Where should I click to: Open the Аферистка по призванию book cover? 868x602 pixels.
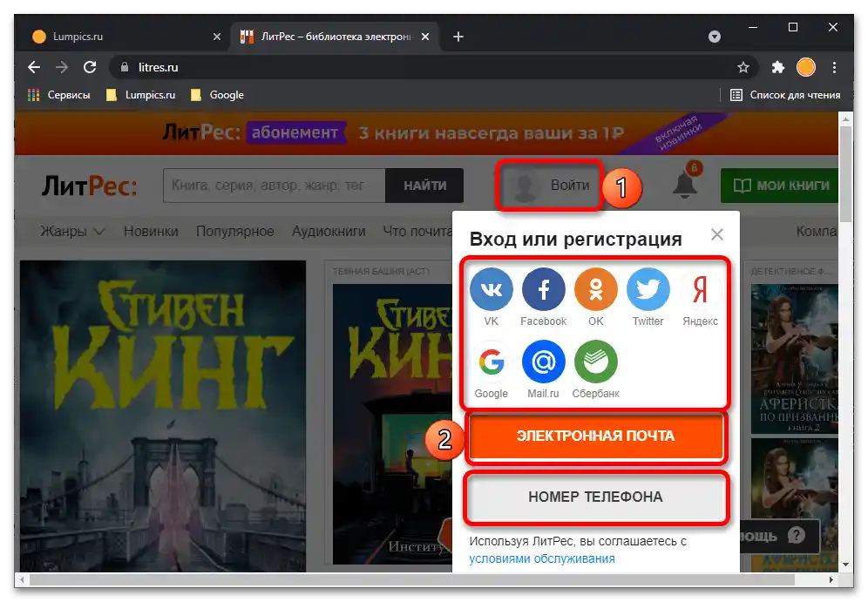(795, 359)
